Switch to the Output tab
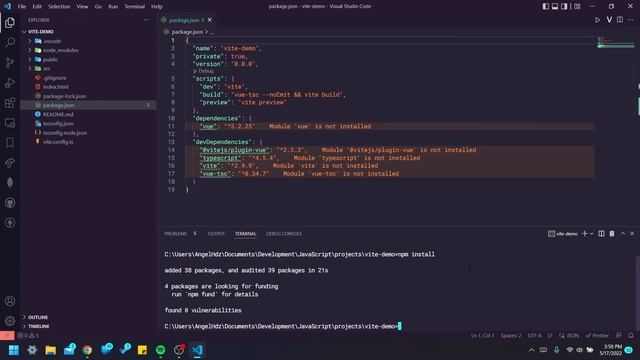 click(216, 234)
